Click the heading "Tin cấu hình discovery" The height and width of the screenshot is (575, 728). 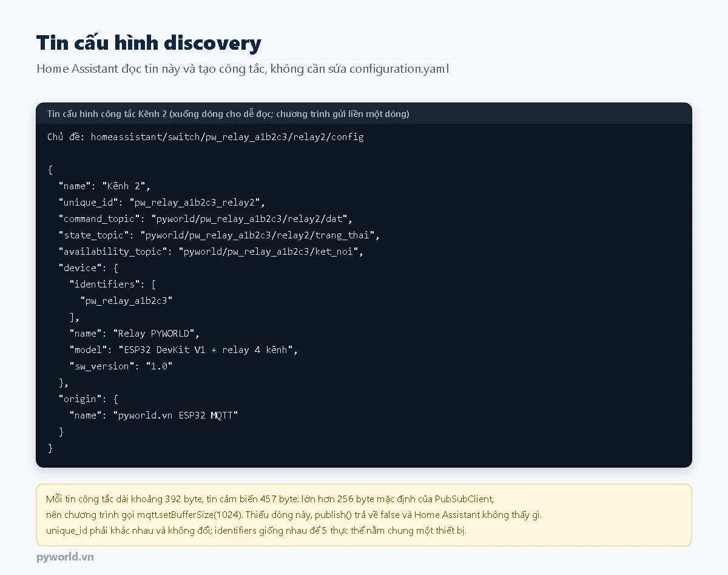pos(149,43)
